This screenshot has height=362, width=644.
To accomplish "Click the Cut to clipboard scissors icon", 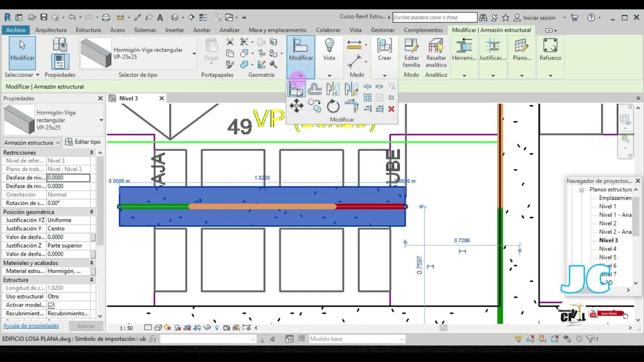I will click(x=230, y=42).
